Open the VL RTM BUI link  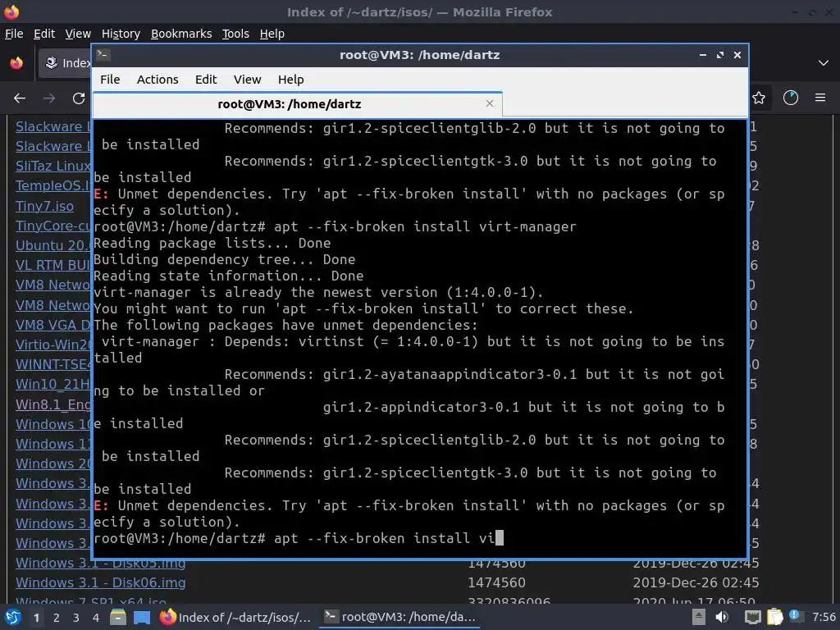pyautogui.click(x=53, y=265)
